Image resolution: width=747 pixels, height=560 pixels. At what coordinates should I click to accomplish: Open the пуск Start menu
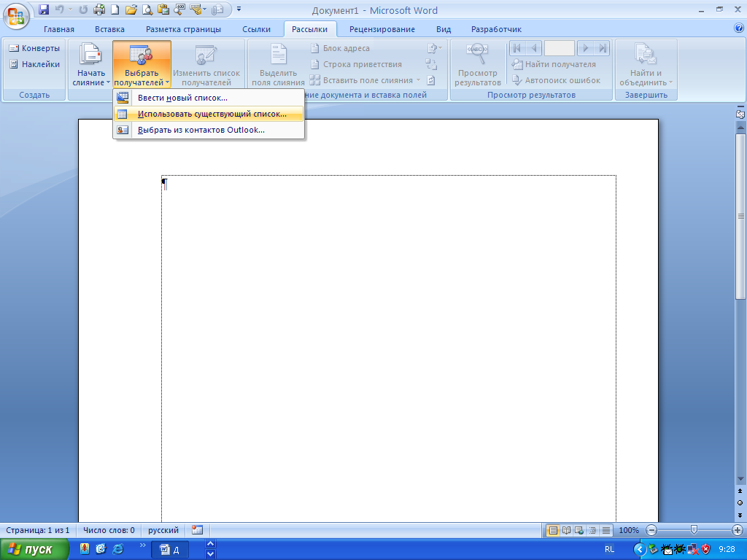coord(34,549)
